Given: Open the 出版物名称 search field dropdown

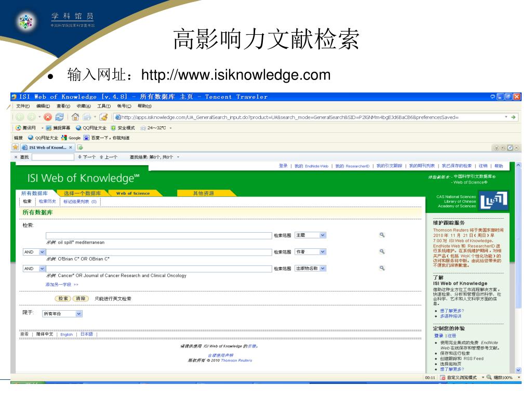Looking at the screenshot, I should [311, 269].
